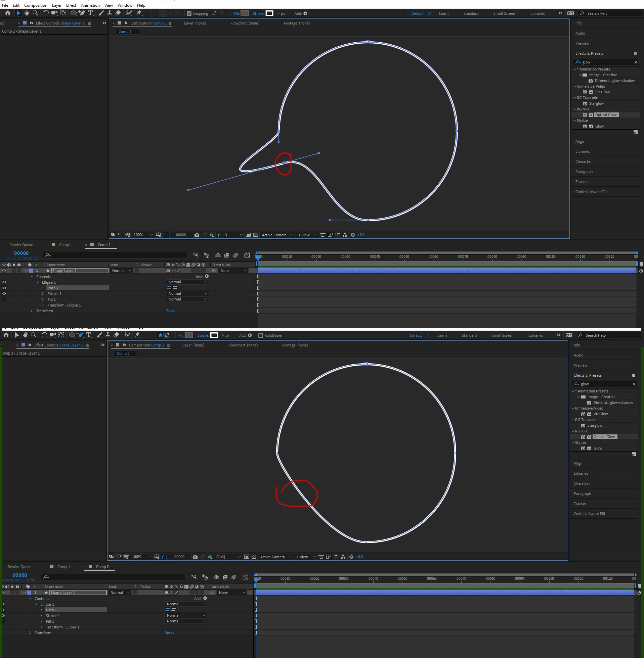Open the Effect menu

point(71,5)
